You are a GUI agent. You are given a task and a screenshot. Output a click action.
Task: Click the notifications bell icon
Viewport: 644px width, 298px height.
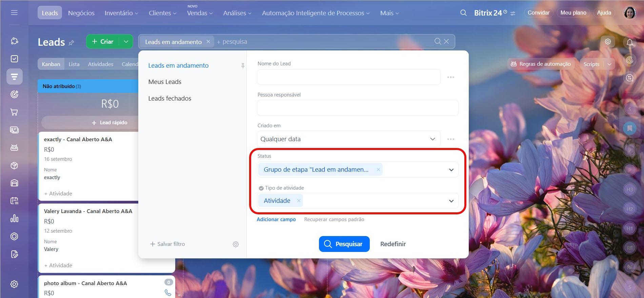coord(629,42)
